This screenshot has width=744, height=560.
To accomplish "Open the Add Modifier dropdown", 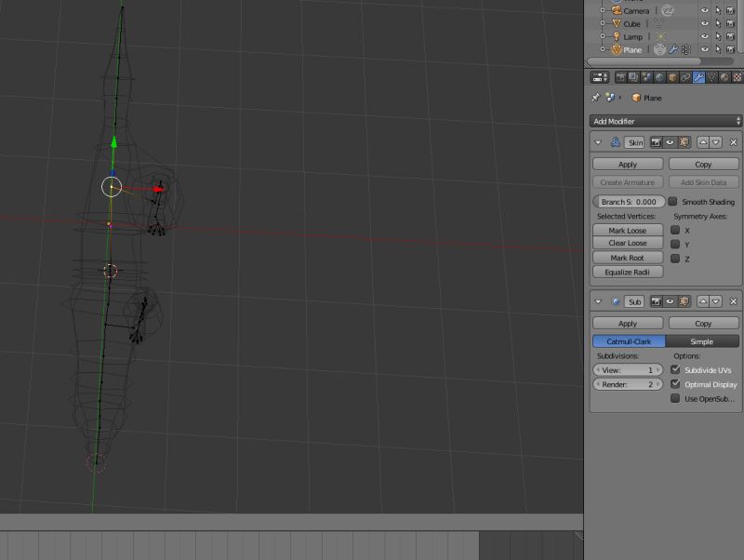I will pos(665,120).
